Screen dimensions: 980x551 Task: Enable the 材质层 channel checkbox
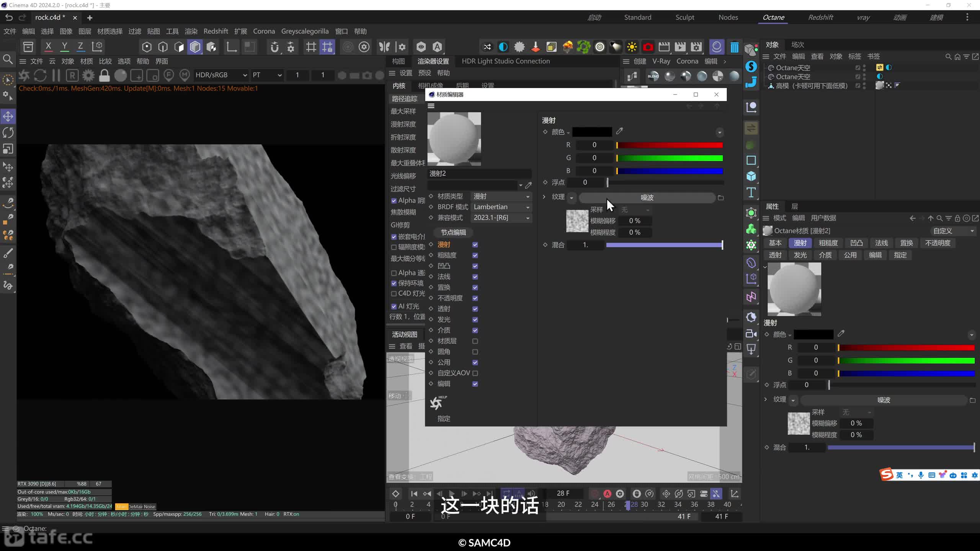475,341
